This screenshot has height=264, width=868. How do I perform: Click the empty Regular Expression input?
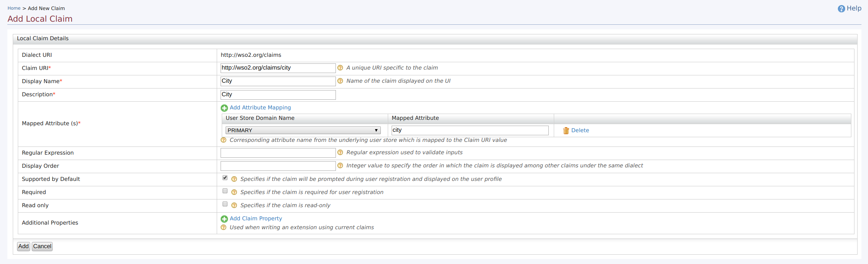coord(277,153)
